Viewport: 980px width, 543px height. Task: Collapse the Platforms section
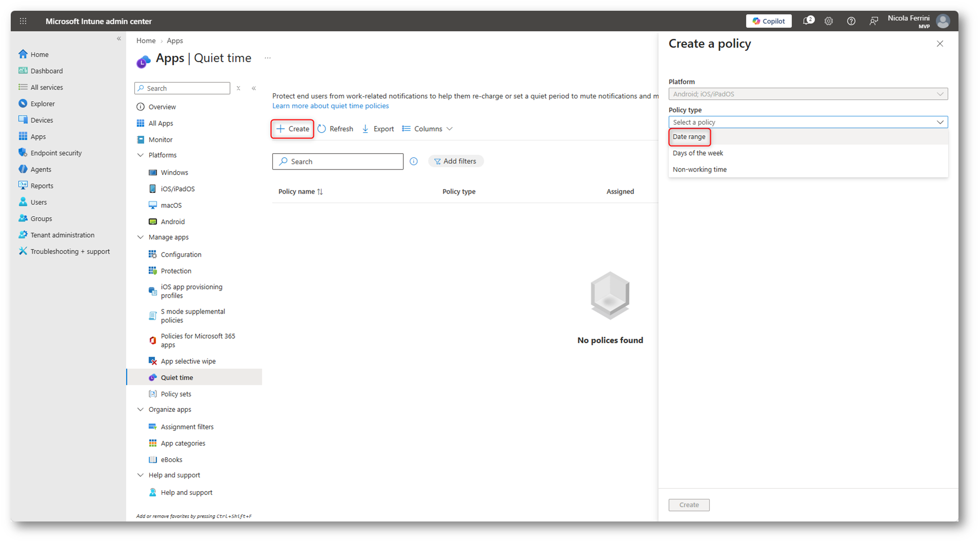point(140,155)
